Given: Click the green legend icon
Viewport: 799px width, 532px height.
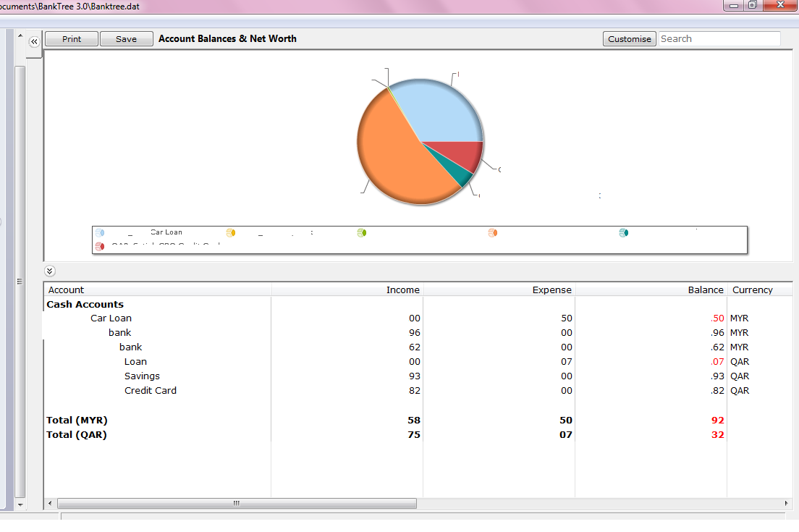Looking at the screenshot, I should (x=362, y=232).
